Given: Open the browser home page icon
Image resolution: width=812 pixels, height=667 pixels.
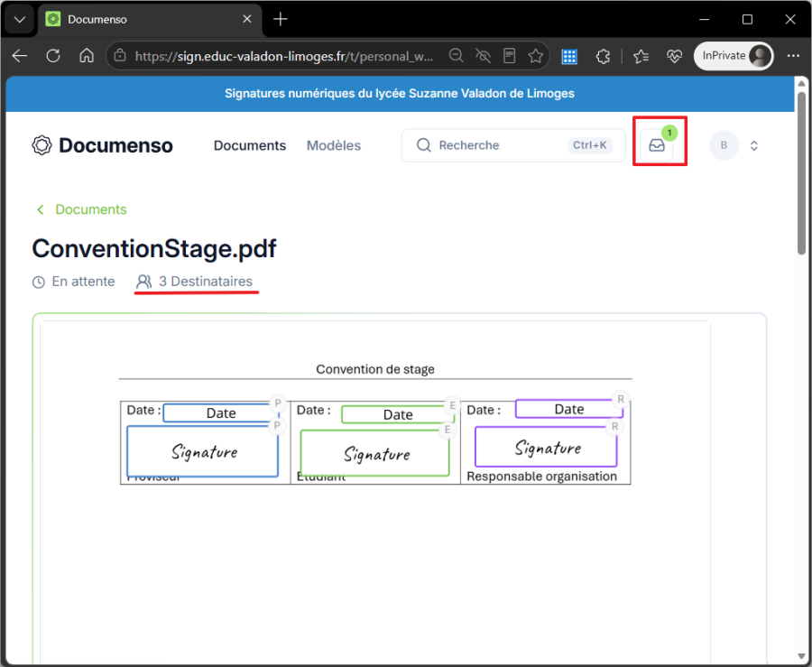Looking at the screenshot, I should coord(87,56).
